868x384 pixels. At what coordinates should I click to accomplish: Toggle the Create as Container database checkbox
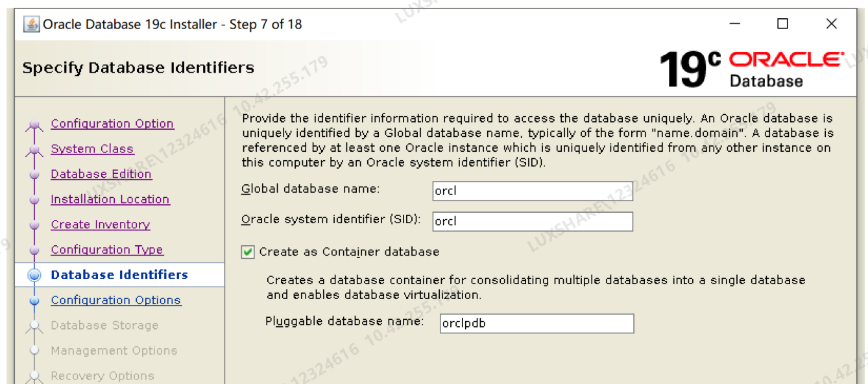[x=247, y=250]
